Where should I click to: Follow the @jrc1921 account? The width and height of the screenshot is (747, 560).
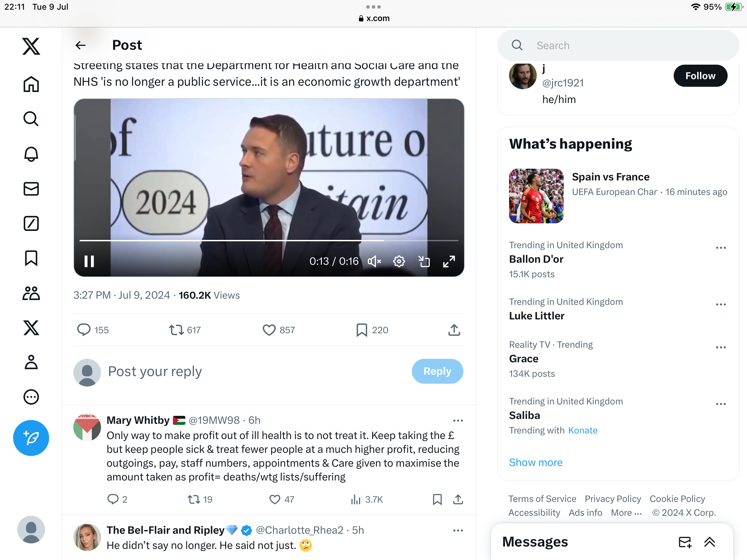click(700, 76)
